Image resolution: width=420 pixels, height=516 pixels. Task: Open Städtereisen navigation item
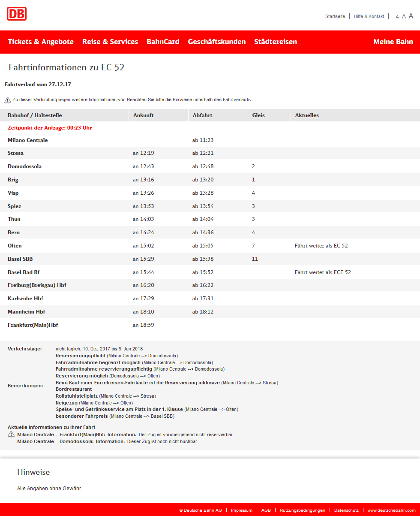point(276,42)
